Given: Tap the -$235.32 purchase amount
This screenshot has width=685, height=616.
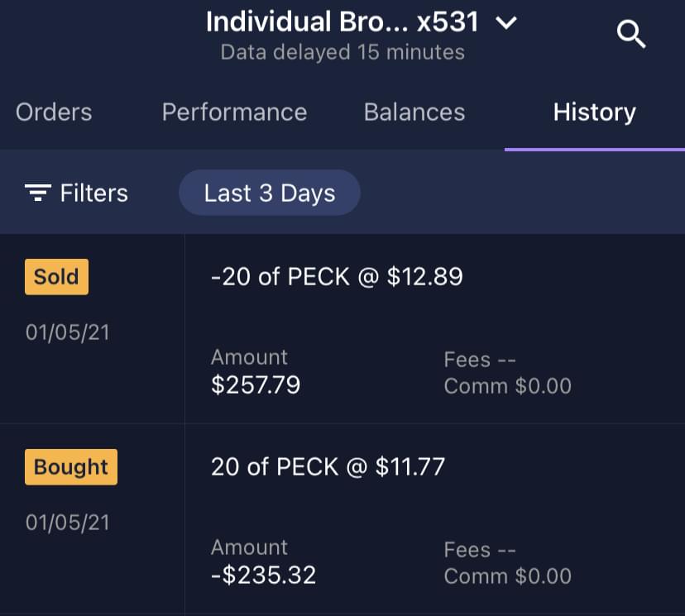Looking at the screenshot, I should tap(263, 575).
